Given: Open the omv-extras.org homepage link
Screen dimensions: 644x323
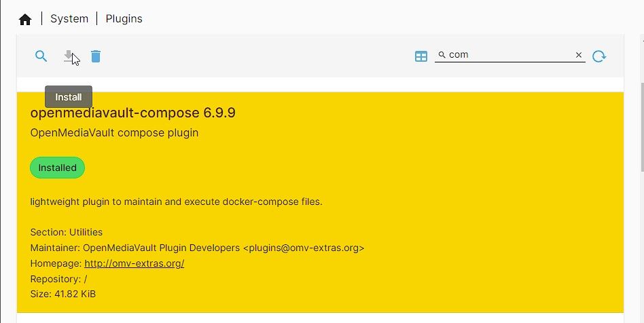Looking at the screenshot, I should point(134,263).
